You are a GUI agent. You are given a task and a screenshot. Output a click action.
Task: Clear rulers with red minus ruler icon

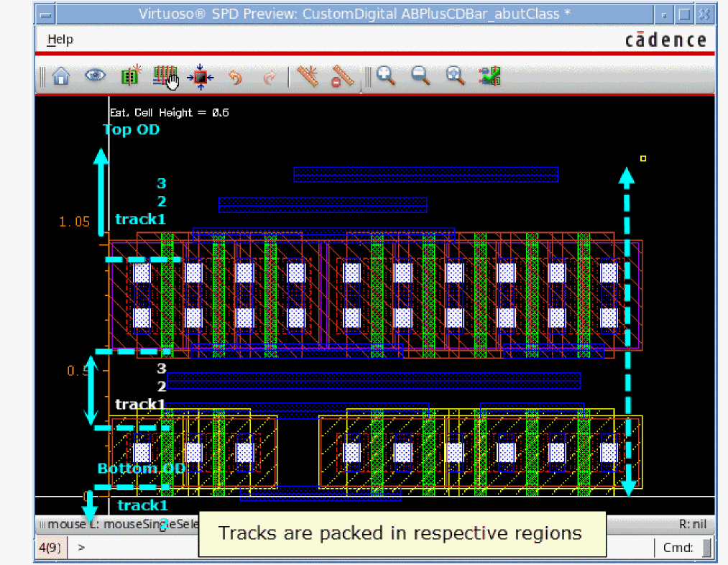point(342,76)
